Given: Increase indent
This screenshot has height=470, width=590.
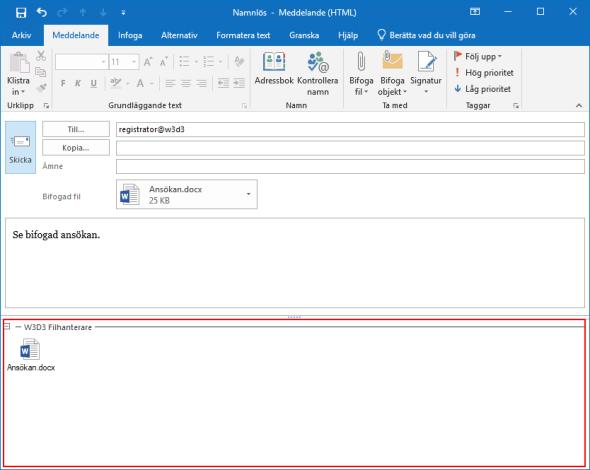Looking at the screenshot, I should pos(239,83).
